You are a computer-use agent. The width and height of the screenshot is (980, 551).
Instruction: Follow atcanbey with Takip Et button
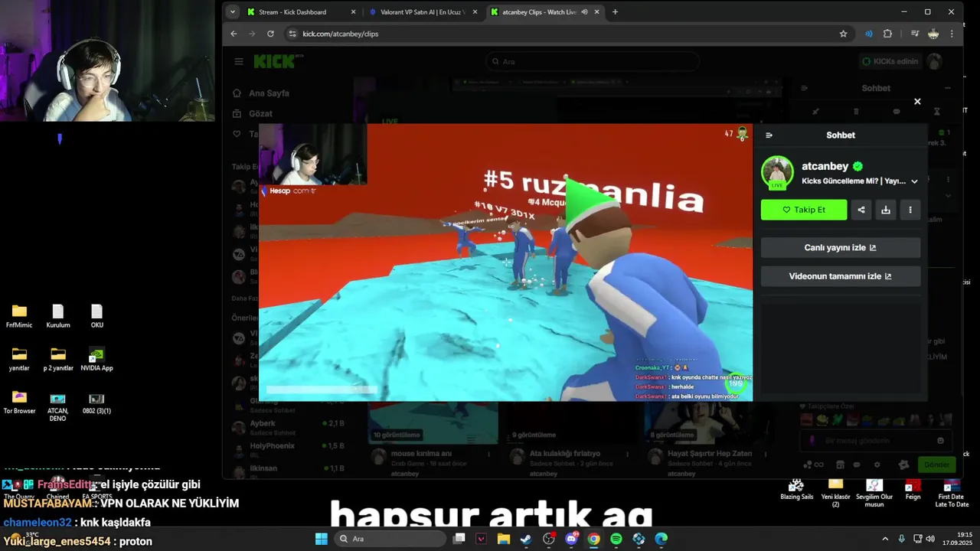[x=804, y=210]
